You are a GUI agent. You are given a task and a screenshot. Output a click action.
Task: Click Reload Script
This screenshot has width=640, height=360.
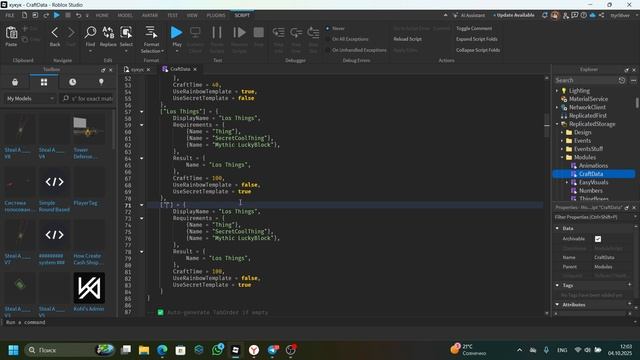[x=407, y=39]
